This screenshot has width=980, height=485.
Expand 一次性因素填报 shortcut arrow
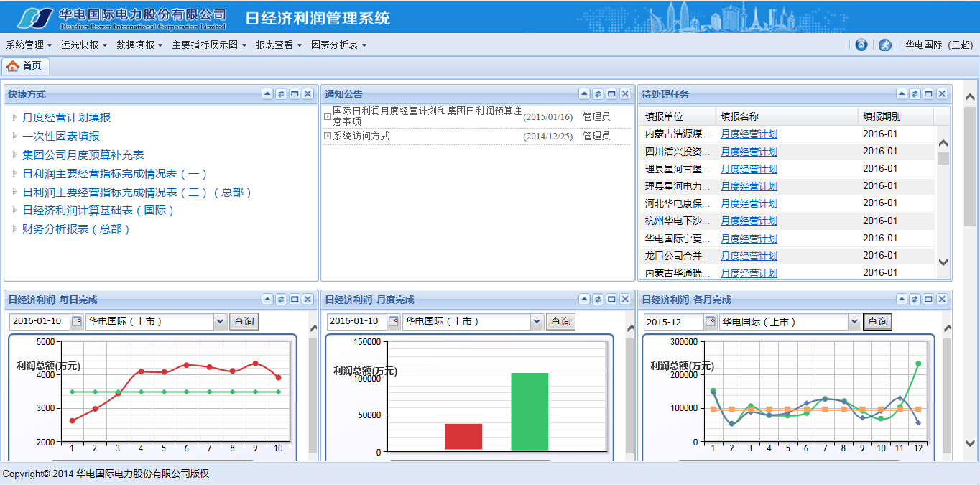tap(14, 136)
